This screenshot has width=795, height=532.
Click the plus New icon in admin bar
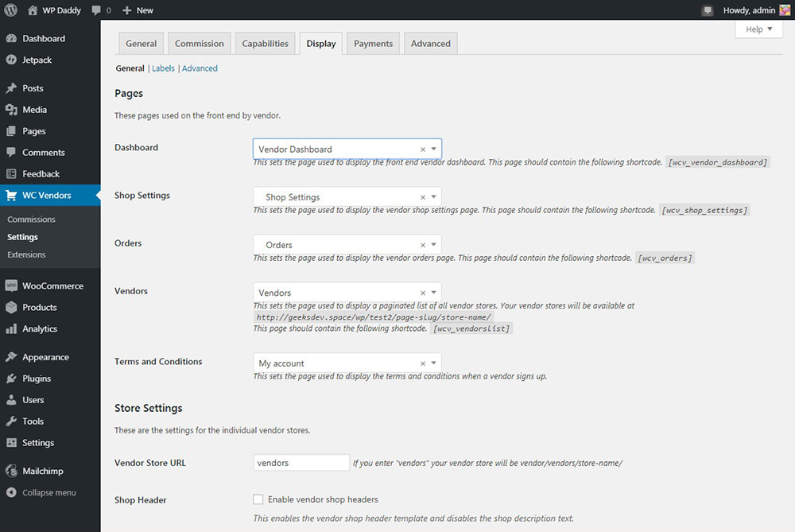[x=126, y=10]
